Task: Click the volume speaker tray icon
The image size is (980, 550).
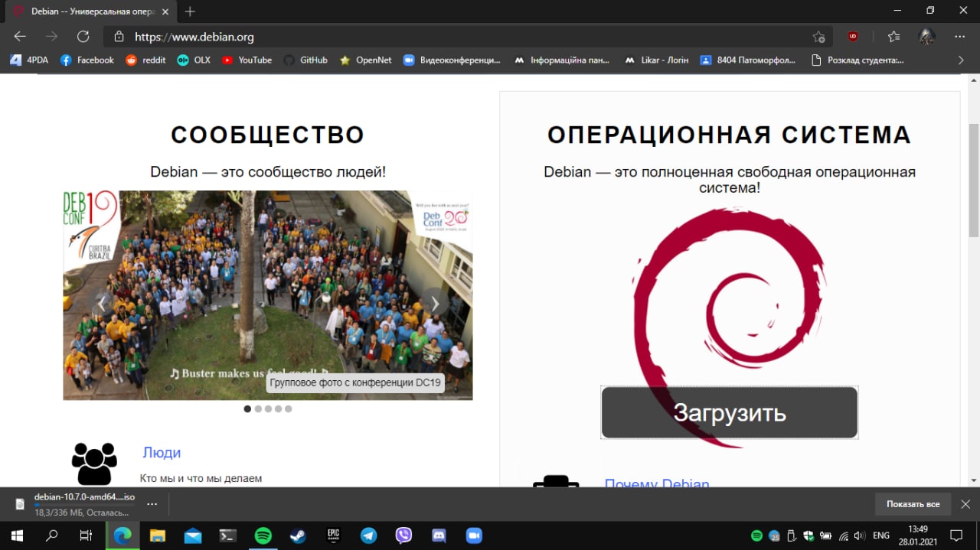Action: (x=861, y=535)
